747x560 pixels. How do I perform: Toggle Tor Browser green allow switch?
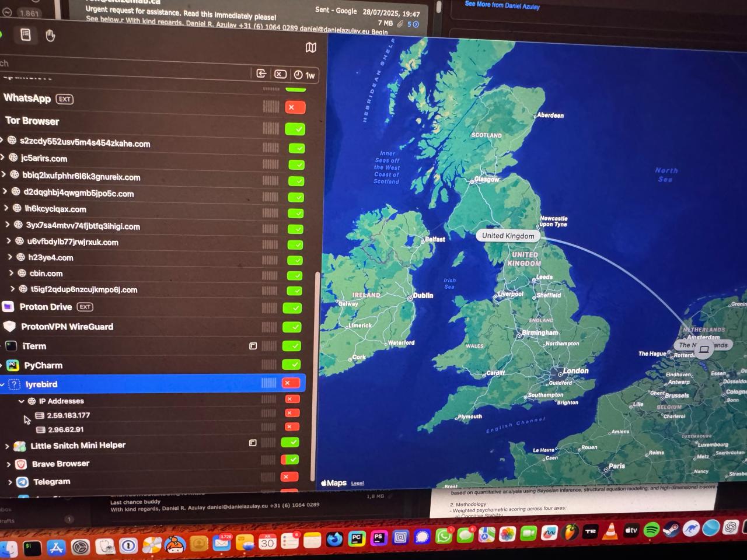point(295,129)
